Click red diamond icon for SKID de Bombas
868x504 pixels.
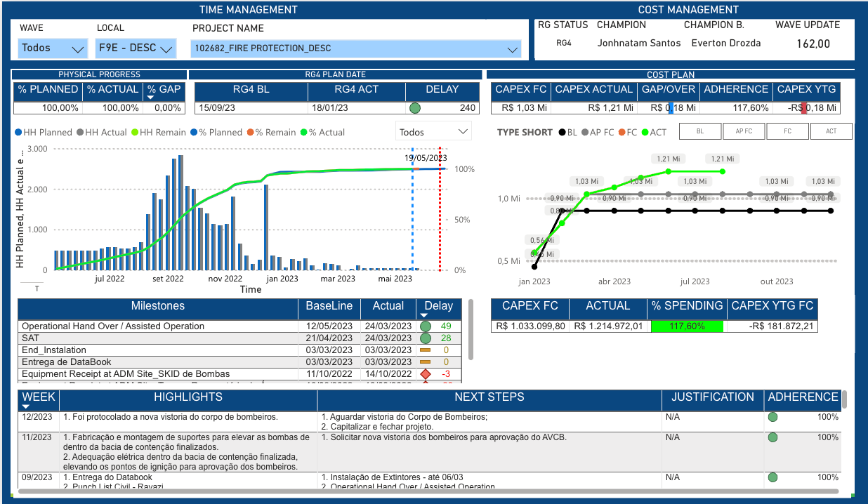click(x=425, y=373)
